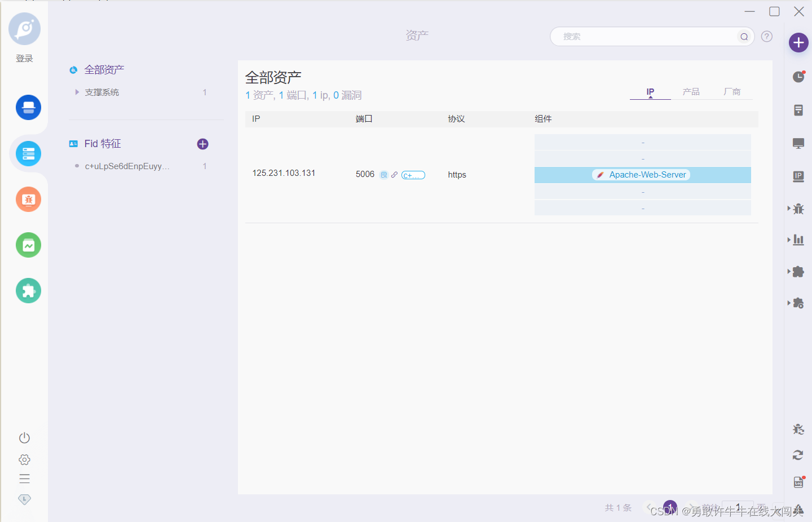Click port number 5006
This screenshot has width=812, height=522.
click(x=365, y=174)
